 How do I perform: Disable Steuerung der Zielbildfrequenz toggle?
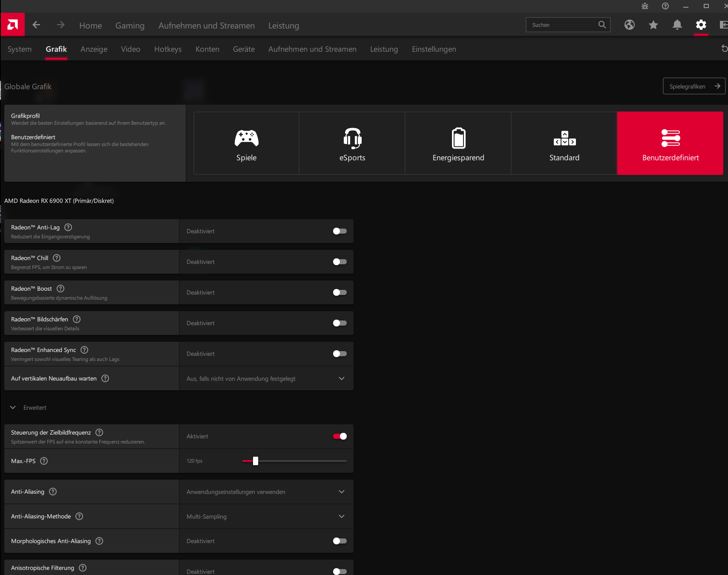click(340, 436)
